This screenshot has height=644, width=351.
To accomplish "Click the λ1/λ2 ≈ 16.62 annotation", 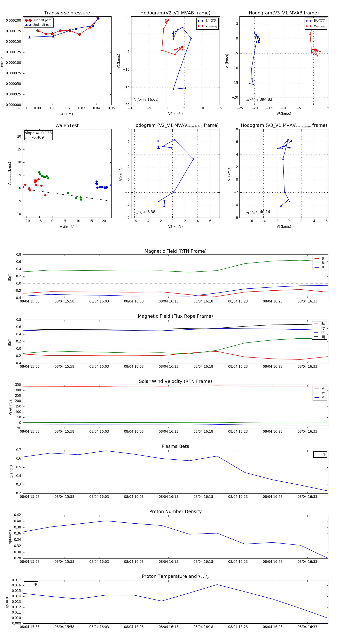I will (146, 100).
